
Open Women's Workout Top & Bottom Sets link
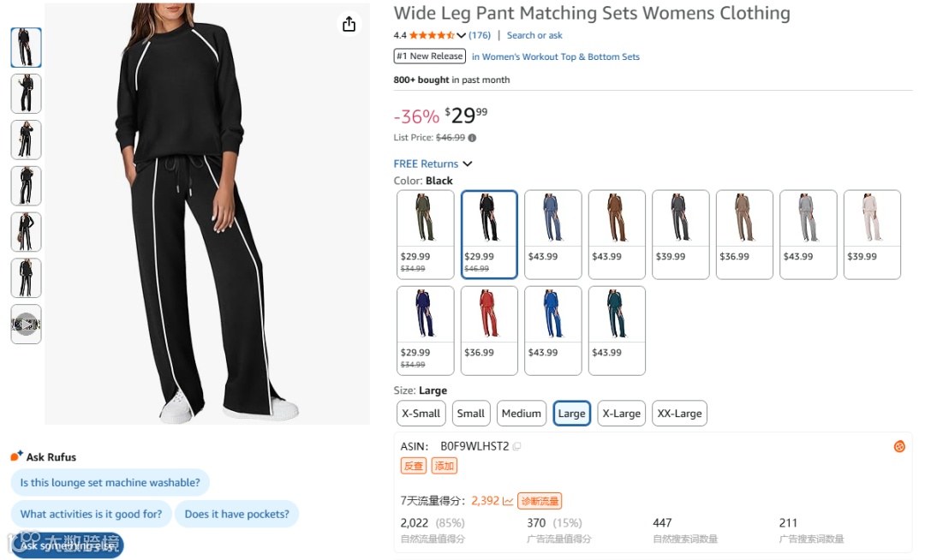[560, 57]
